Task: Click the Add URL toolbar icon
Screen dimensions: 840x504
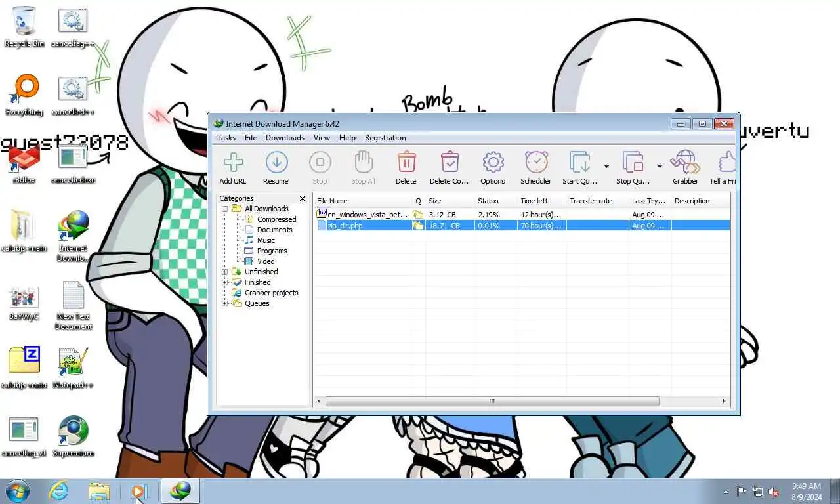Action: click(233, 162)
